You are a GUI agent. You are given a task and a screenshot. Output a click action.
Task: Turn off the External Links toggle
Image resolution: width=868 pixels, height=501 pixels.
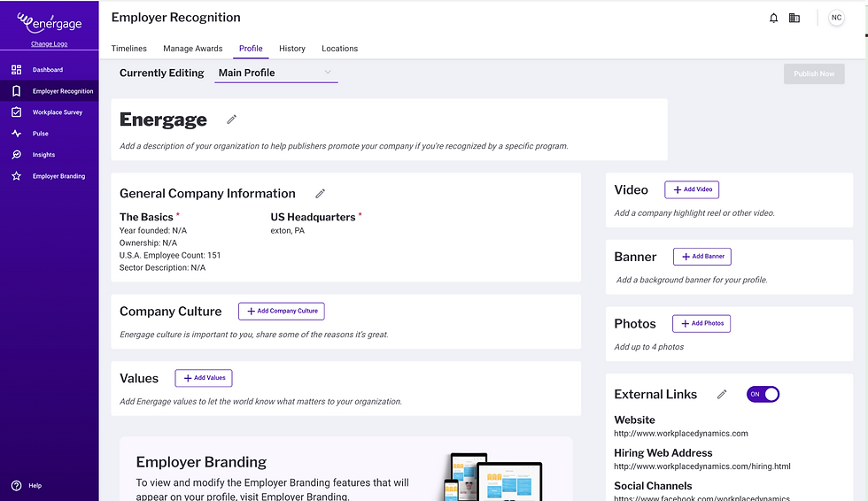(763, 394)
